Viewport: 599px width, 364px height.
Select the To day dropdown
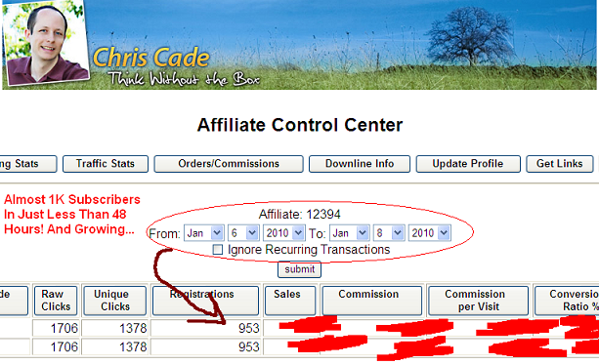tap(389, 233)
